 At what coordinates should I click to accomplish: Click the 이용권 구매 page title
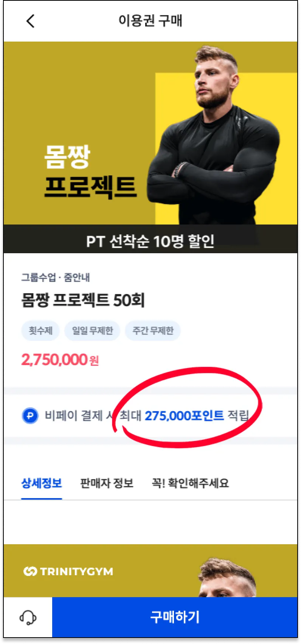click(x=150, y=20)
